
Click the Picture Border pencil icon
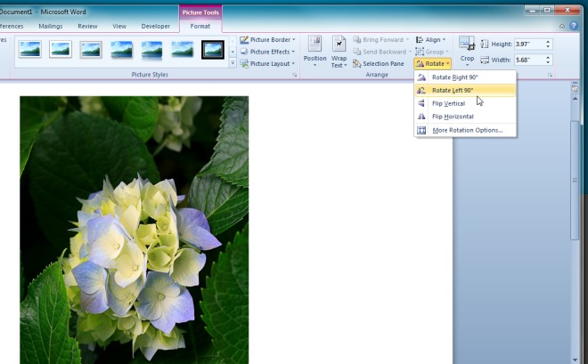[244, 40]
